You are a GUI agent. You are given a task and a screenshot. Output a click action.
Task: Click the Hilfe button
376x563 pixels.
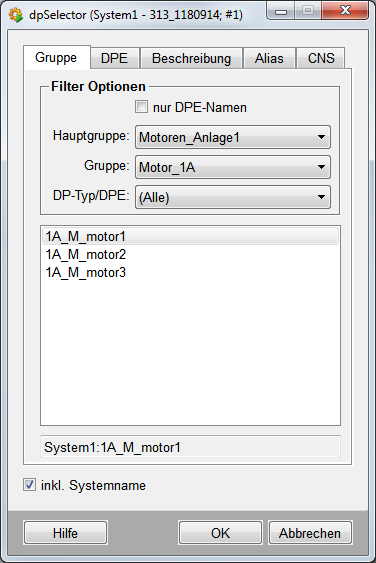tap(66, 533)
